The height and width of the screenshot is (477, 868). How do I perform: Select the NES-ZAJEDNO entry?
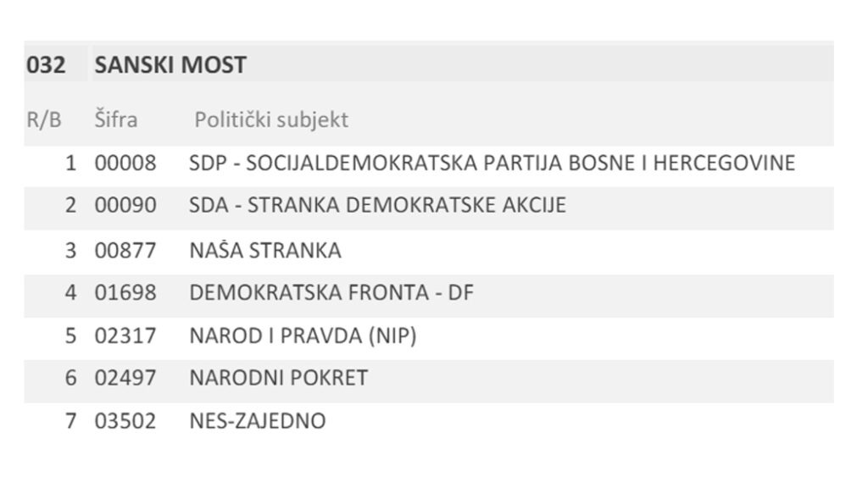(x=258, y=421)
